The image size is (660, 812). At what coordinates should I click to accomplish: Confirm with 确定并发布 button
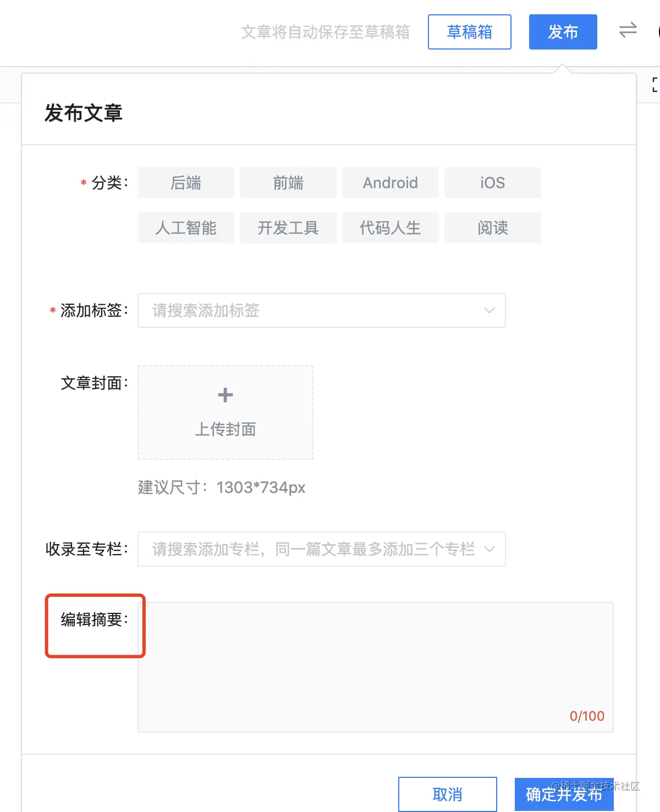564,794
